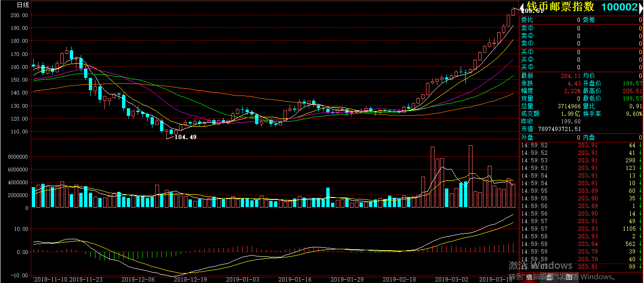Click the 104.49 low price marker
644x283 pixels.
(185, 137)
